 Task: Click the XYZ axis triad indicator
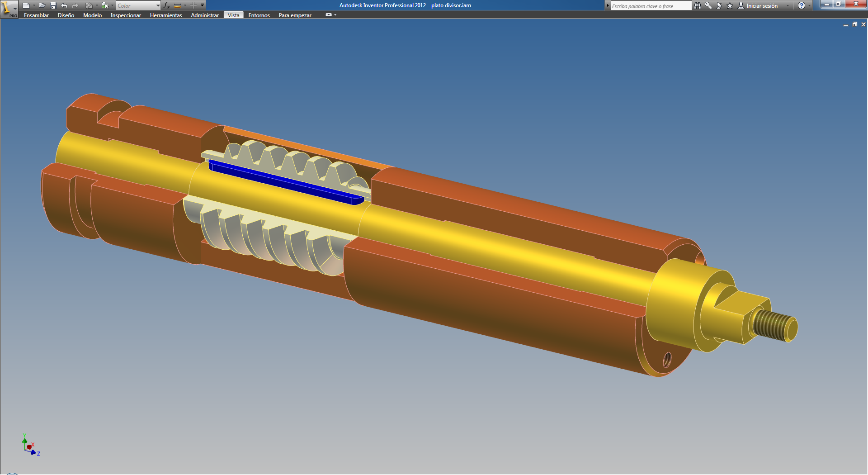[31, 446]
